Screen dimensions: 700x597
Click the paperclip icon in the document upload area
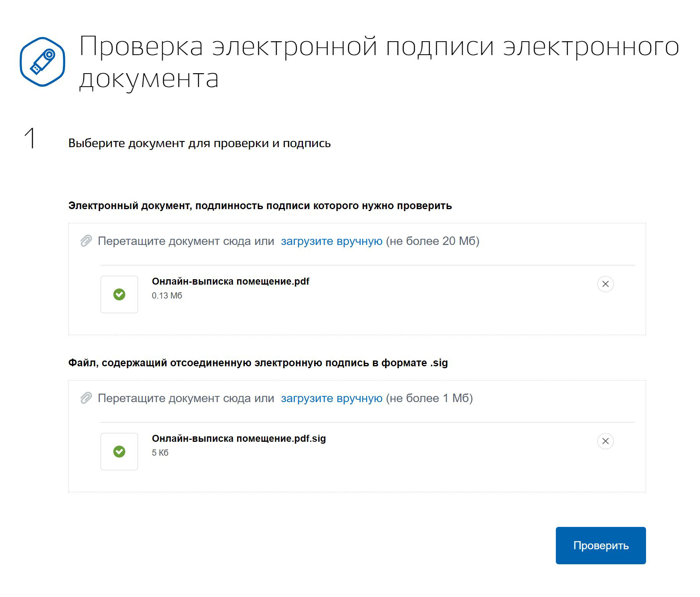(86, 241)
